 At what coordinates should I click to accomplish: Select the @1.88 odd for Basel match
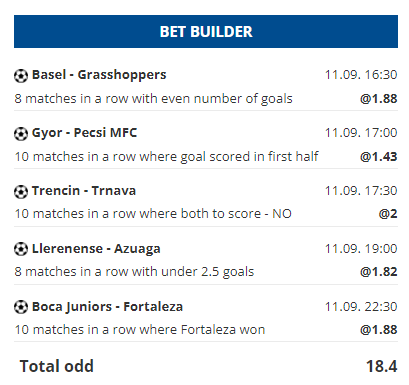(x=379, y=99)
